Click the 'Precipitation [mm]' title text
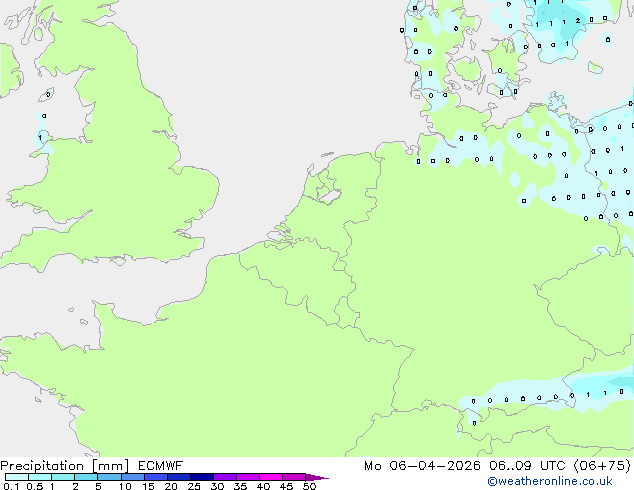 coord(65,466)
